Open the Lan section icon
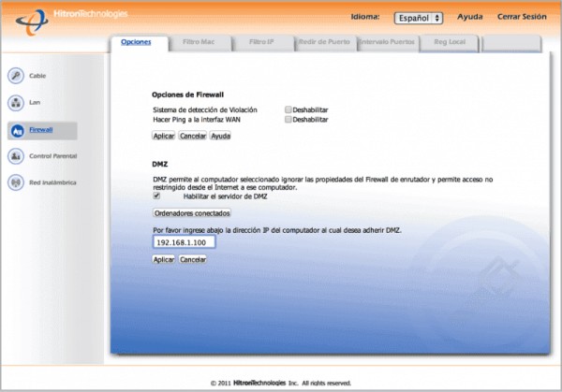 click(16, 103)
